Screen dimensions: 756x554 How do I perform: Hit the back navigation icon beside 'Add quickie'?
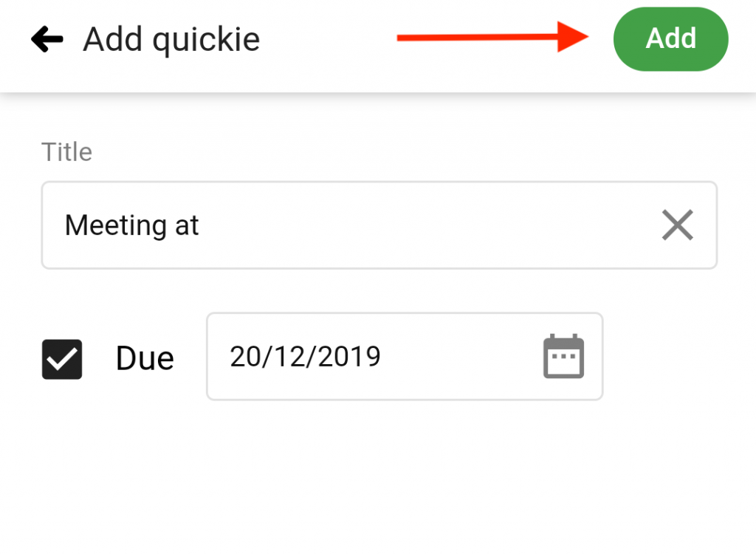pyautogui.click(x=47, y=39)
